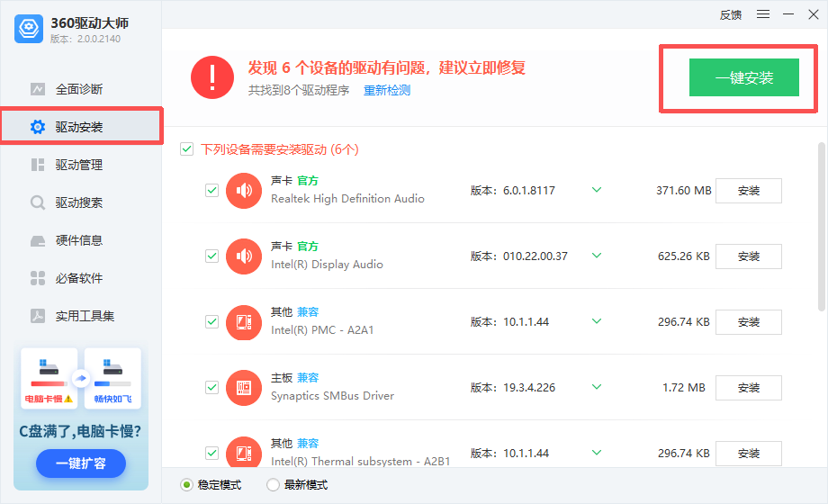Install the Intel(R) Thermal subsystem driver
The image size is (828, 504).
pos(749,454)
